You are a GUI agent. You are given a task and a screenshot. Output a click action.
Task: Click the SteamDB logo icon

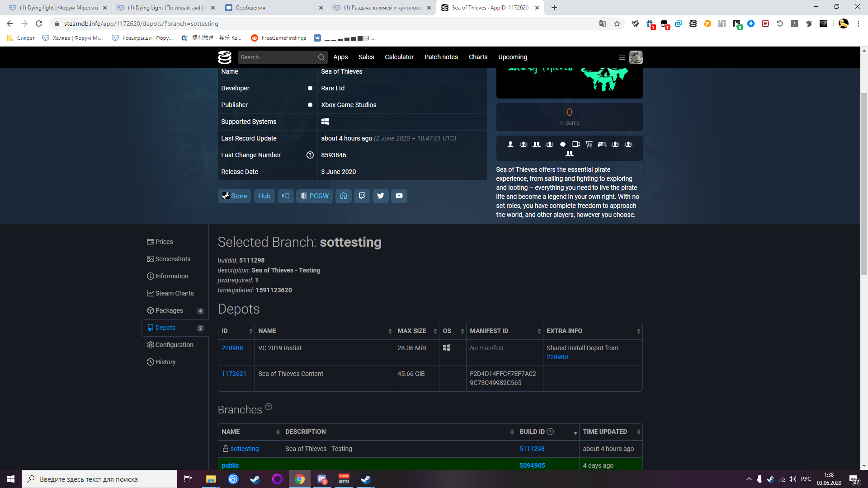click(x=225, y=57)
